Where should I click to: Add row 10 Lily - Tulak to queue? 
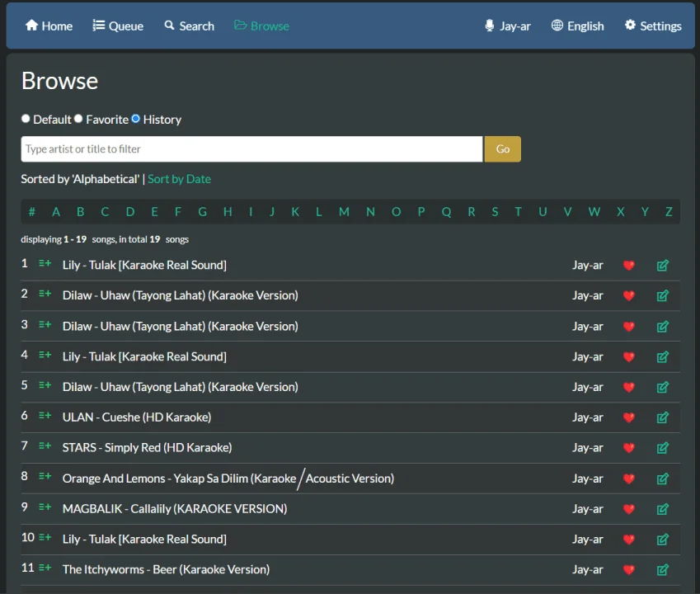point(45,537)
